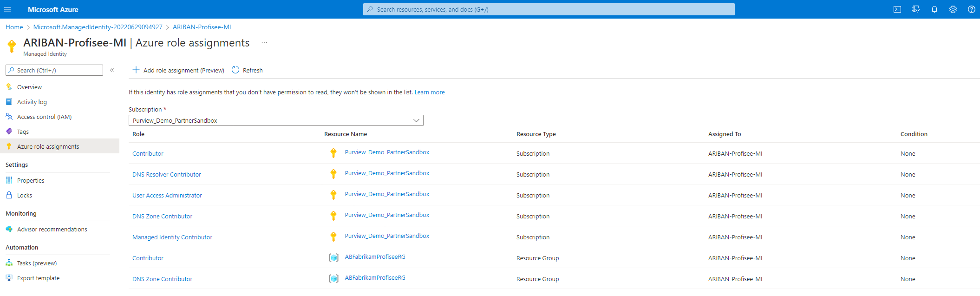Open the Cloud Shell icon in header
The width and height of the screenshot is (980, 296).
click(x=897, y=9)
